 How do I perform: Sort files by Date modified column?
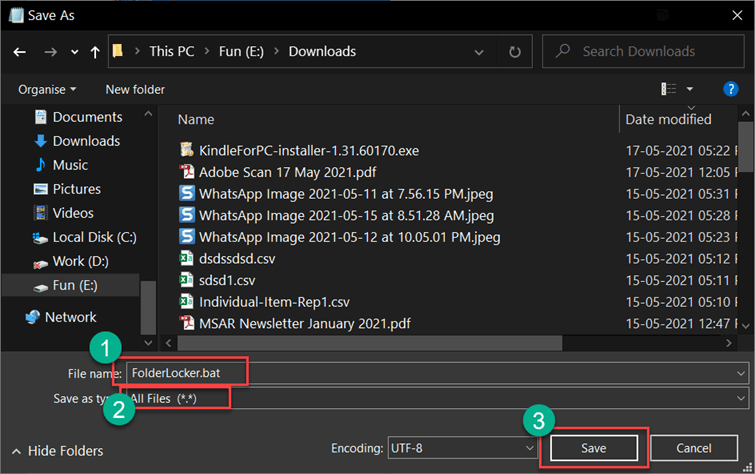pyautogui.click(x=668, y=119)
